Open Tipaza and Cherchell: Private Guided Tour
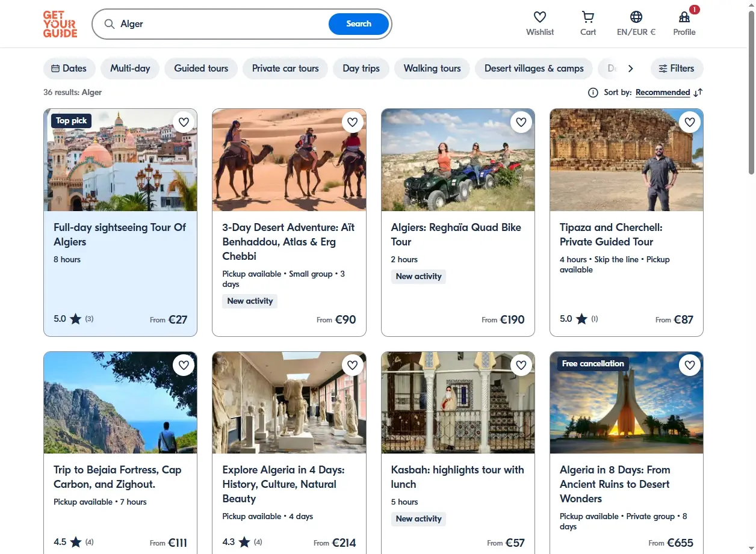Viewport: 756px width, 554px height. click(611, 235)
